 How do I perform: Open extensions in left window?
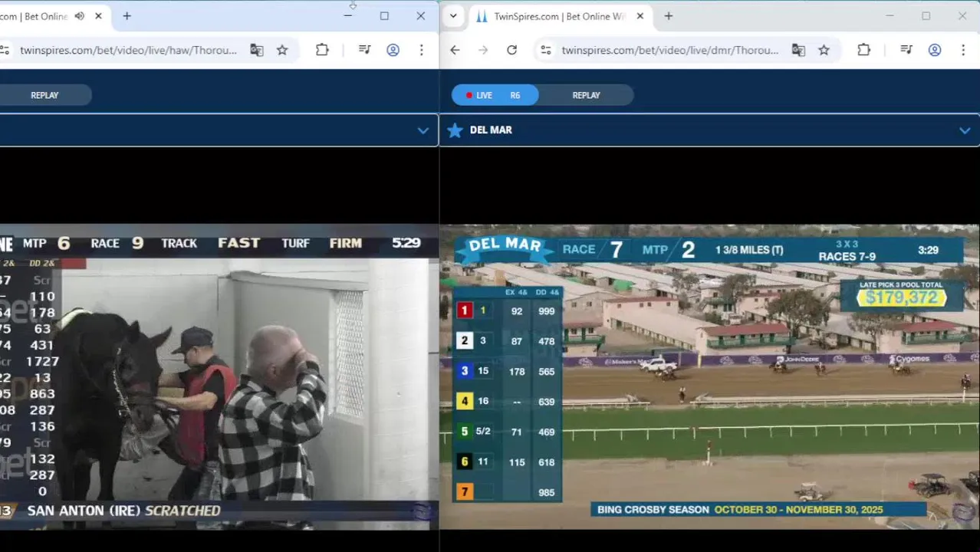322,50
